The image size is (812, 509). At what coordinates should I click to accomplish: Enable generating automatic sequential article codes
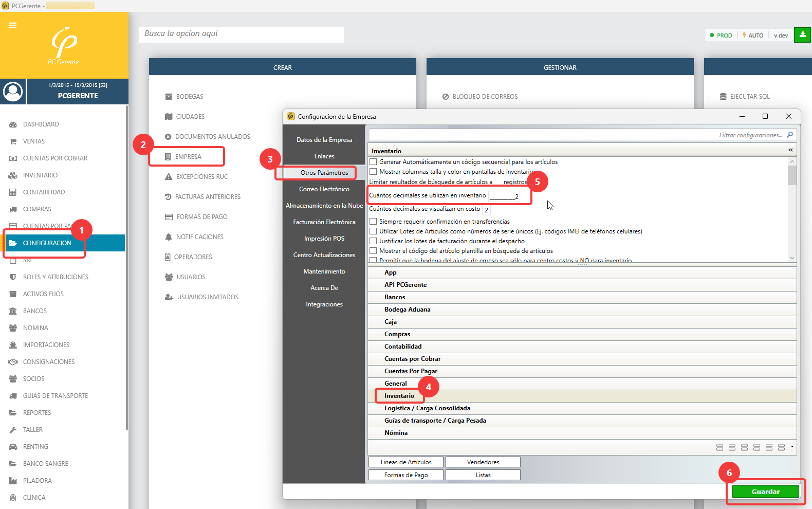(373, 162)
